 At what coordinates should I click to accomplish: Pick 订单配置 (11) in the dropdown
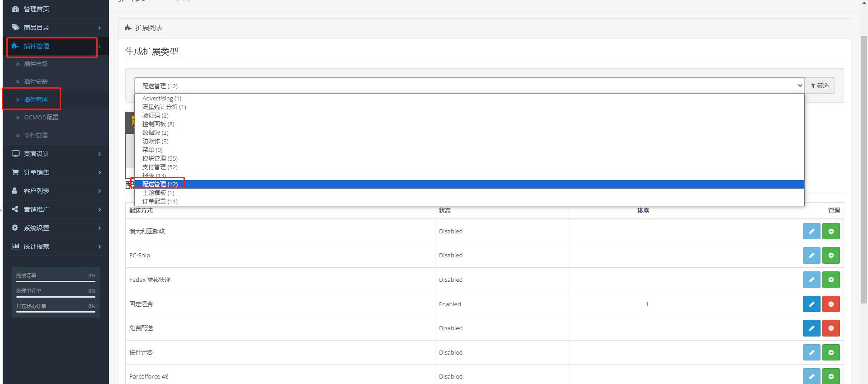(x=160, y=201)
